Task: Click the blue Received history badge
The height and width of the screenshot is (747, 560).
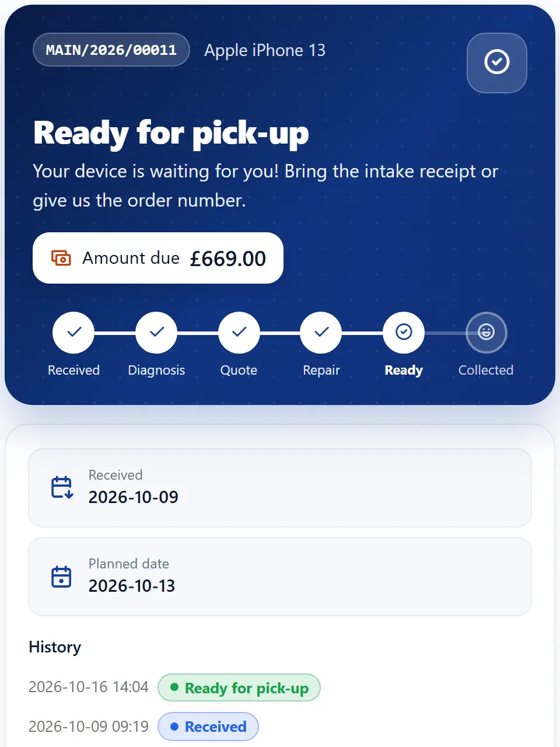Action: coord(208,727)
